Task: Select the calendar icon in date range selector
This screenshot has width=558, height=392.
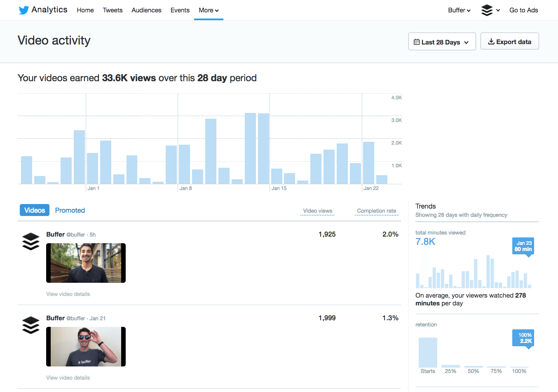Action: click(x=417, y=41)
